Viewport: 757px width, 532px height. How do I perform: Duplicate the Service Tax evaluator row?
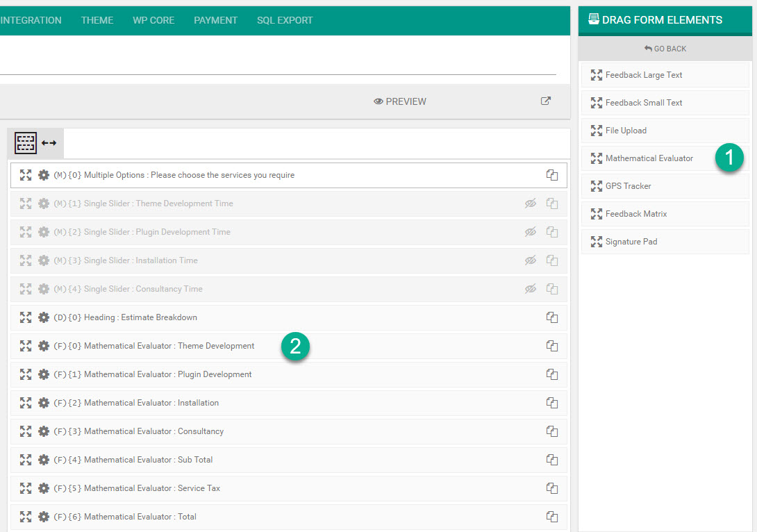[552, 488]
